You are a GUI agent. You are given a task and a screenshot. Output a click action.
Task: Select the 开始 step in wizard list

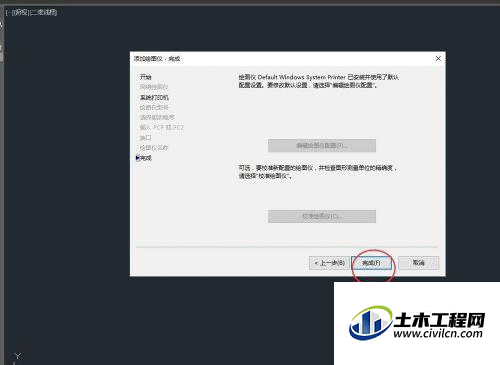coord(146,77)
